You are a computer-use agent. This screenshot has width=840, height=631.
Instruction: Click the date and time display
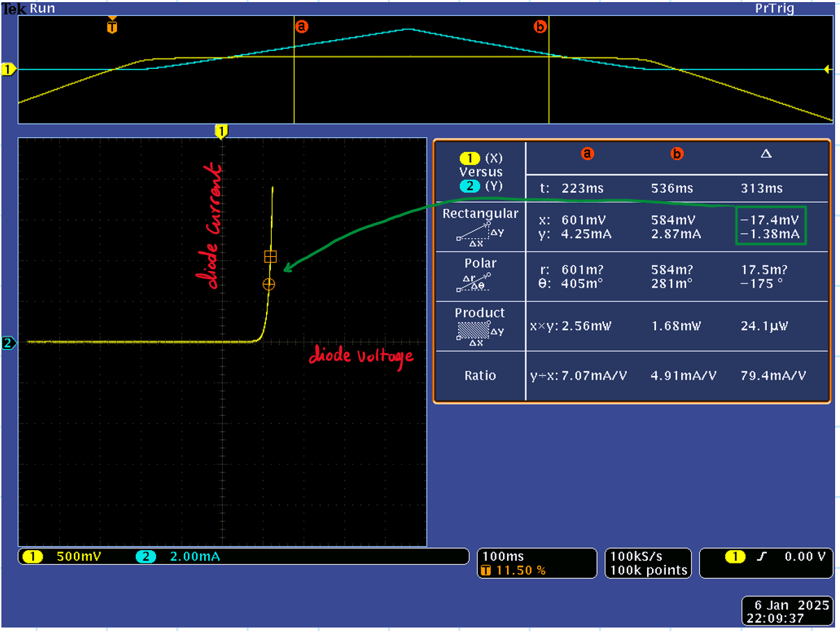786,611
